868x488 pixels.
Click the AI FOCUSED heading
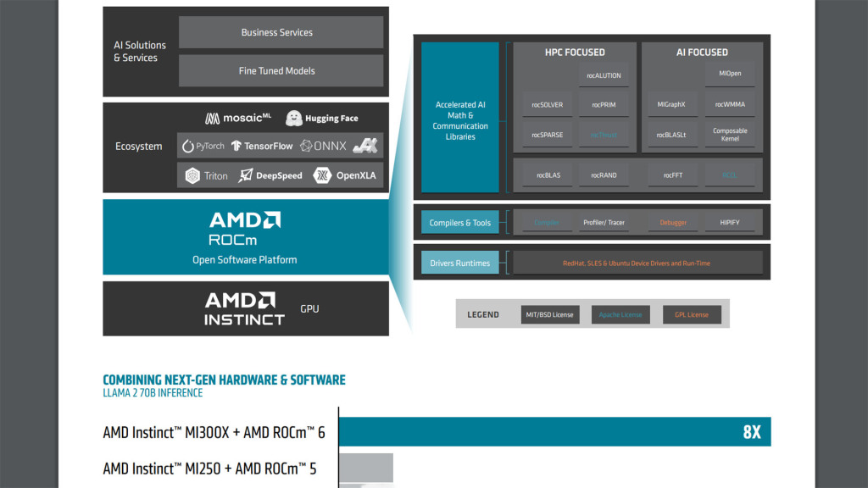point(702,52)
